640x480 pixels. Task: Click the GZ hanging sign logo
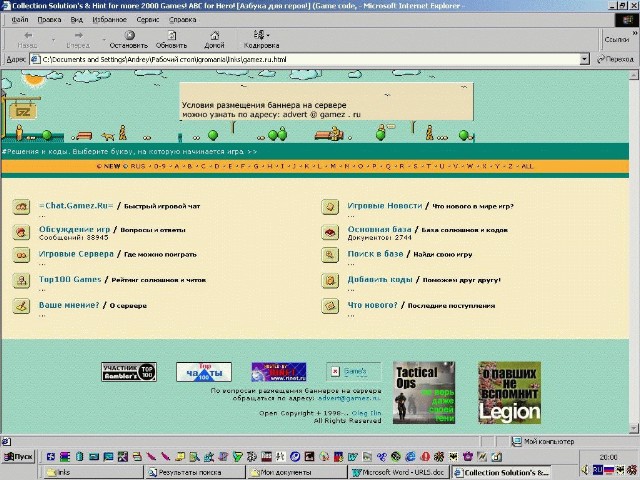pos(23,111)
